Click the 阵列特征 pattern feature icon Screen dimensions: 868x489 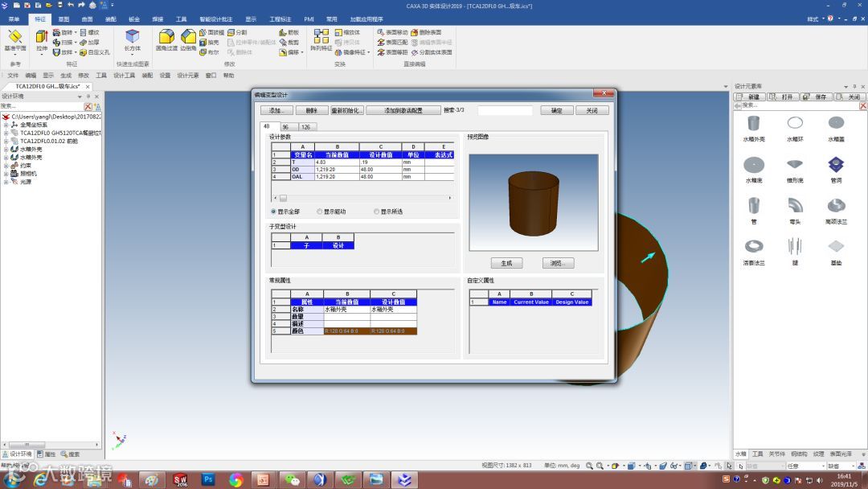point(321,37)
